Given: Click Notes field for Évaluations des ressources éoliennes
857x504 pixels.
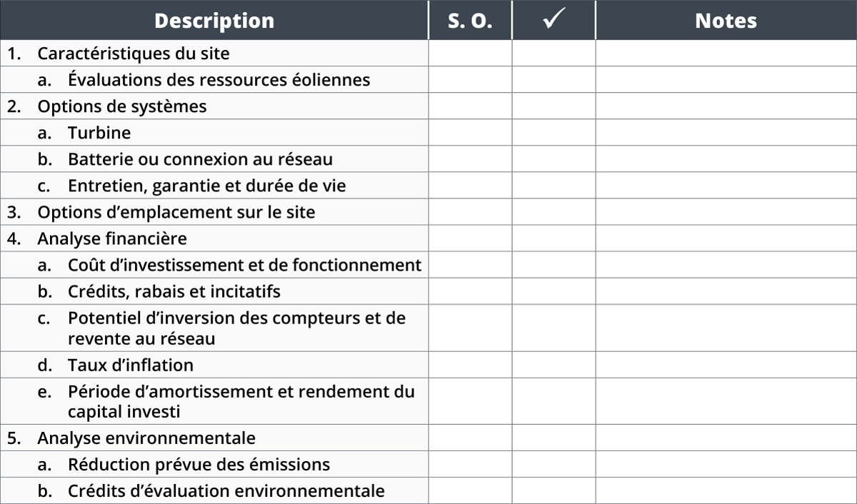Looking at the screenshot, I should point(726,79).
